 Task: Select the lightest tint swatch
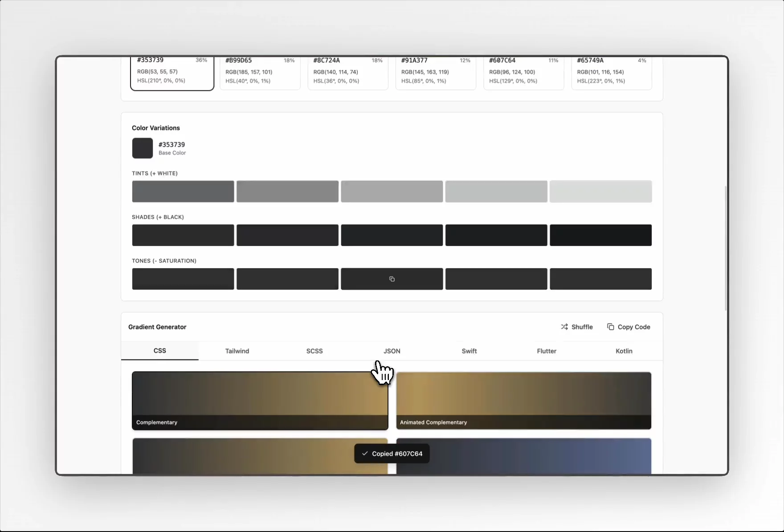point(600,191)
